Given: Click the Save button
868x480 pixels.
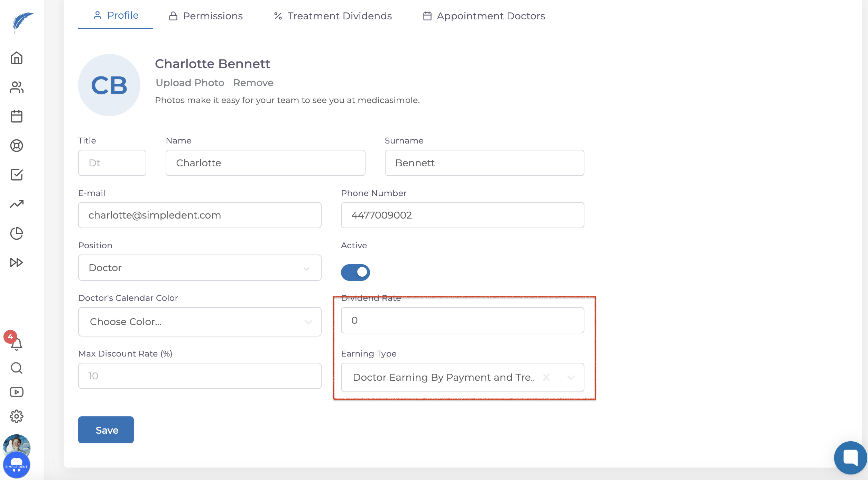Looking at the screenshot, I should pyautogui.click(x=106, y=430).
